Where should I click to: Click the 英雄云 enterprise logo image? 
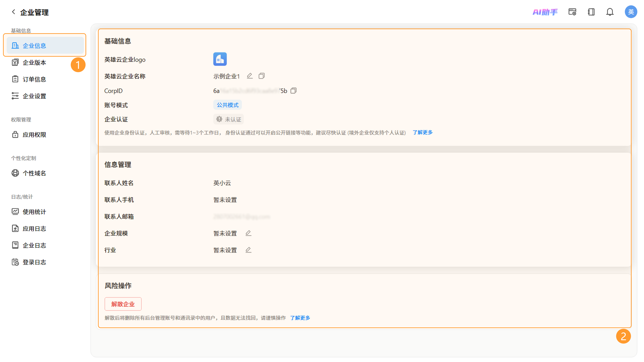(220, 59)
